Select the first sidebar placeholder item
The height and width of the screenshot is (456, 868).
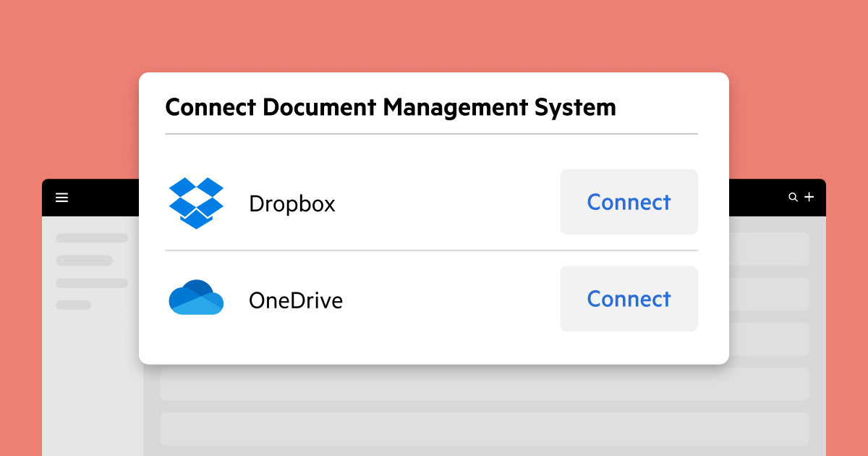coord(92,237)
